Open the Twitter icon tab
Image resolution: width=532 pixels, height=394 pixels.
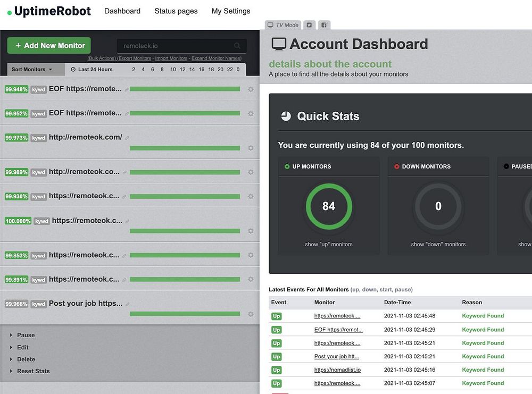pos(309,25)
